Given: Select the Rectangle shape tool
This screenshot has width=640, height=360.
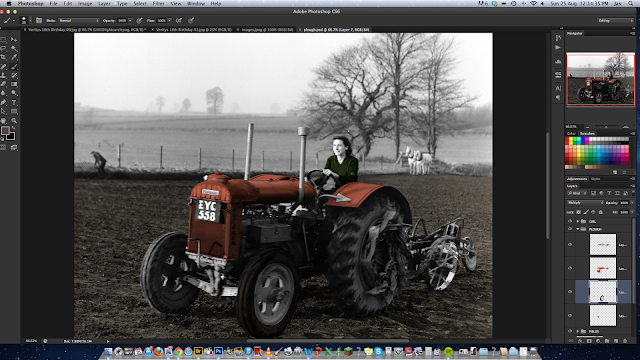Looking at the screenshot, I should pos(14,111).
